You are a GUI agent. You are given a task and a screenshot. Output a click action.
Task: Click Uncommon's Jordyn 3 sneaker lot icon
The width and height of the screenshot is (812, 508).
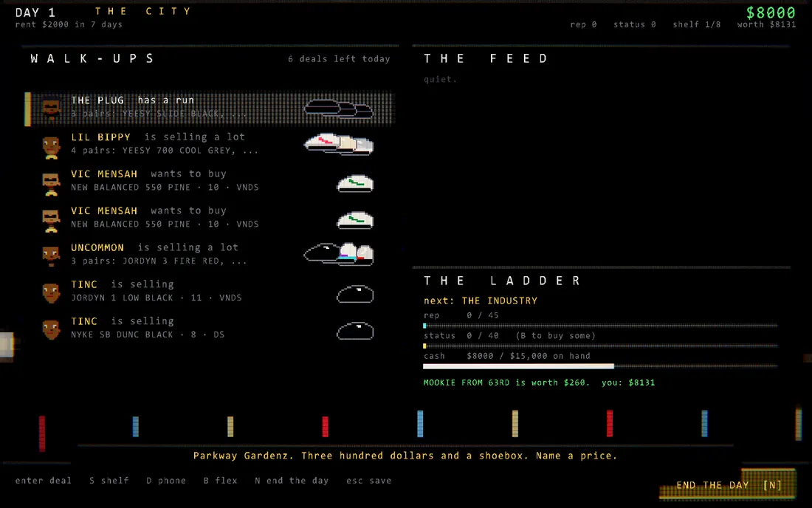339,254
